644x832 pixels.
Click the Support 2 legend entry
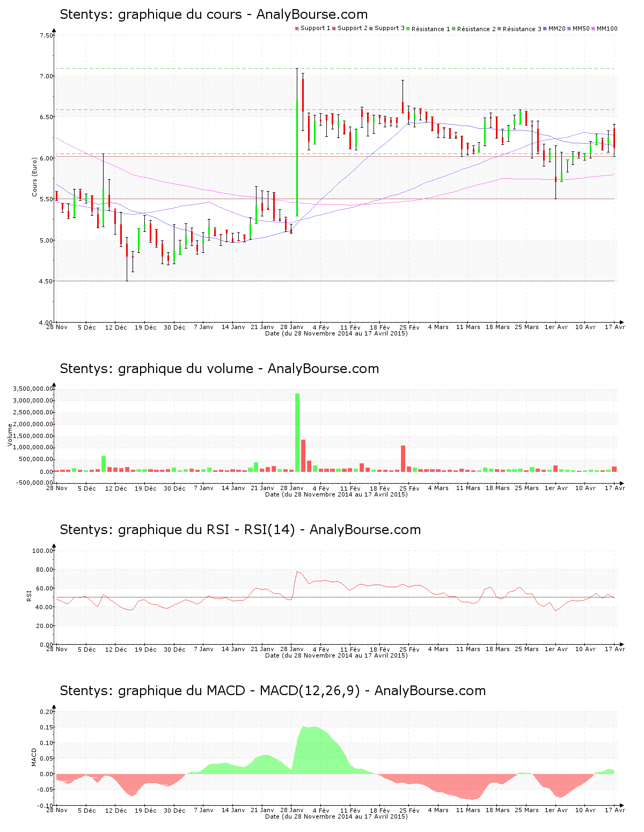coord(350,28)
